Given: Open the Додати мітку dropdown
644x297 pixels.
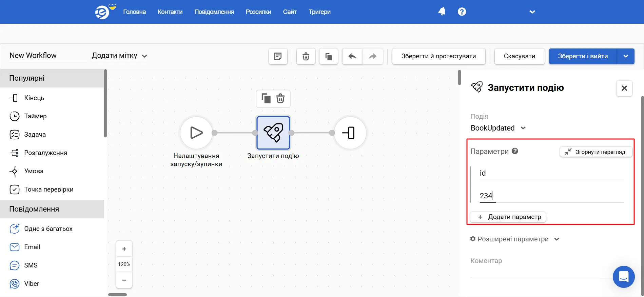Looking at the screenshot, I should coord(119,56).
